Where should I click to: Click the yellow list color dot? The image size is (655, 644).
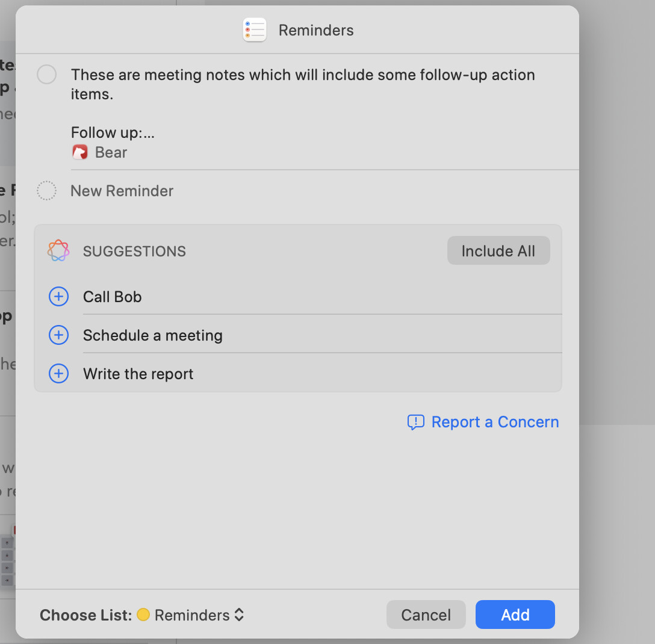coord(143,615)
